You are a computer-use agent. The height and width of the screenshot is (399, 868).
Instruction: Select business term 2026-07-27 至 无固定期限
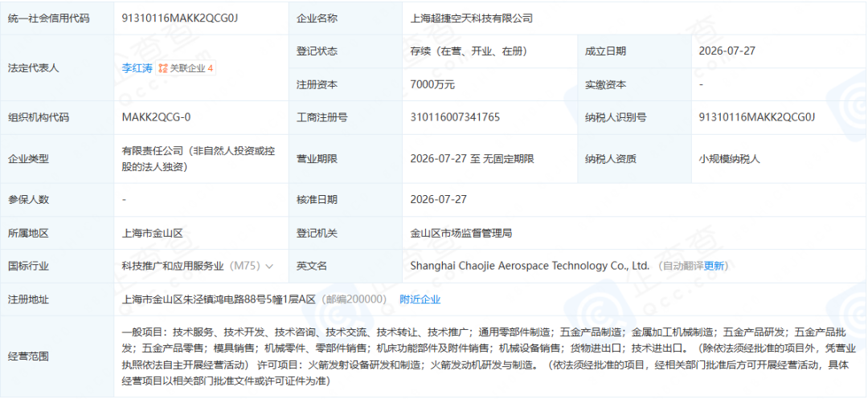pos(473,159)
